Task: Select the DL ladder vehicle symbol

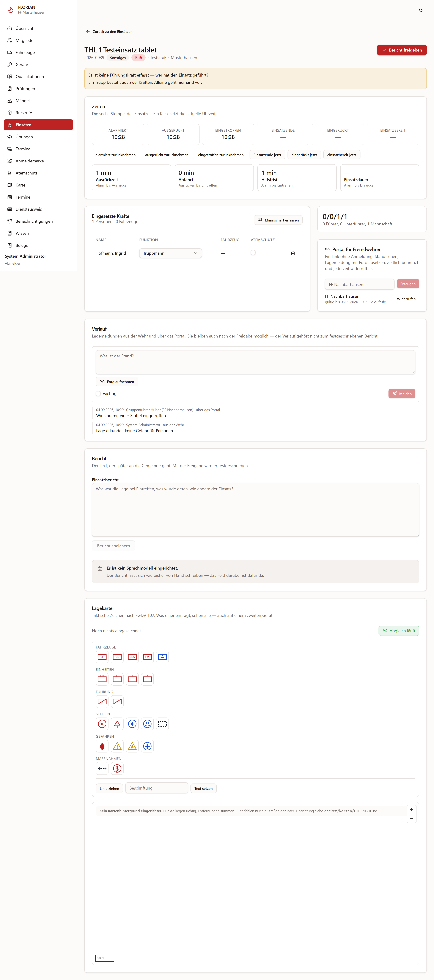Action: [x=117, y=657]
